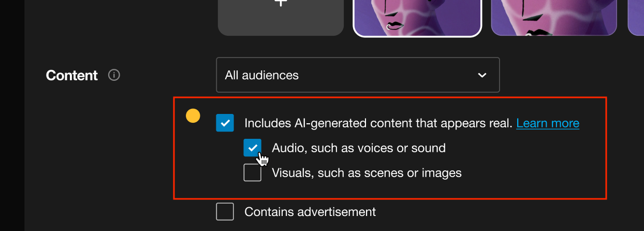The width and height of the screenshot is (644, 231).
Task: Click the 'All audiences' selected value text
Action: click(x=262, y=75)
